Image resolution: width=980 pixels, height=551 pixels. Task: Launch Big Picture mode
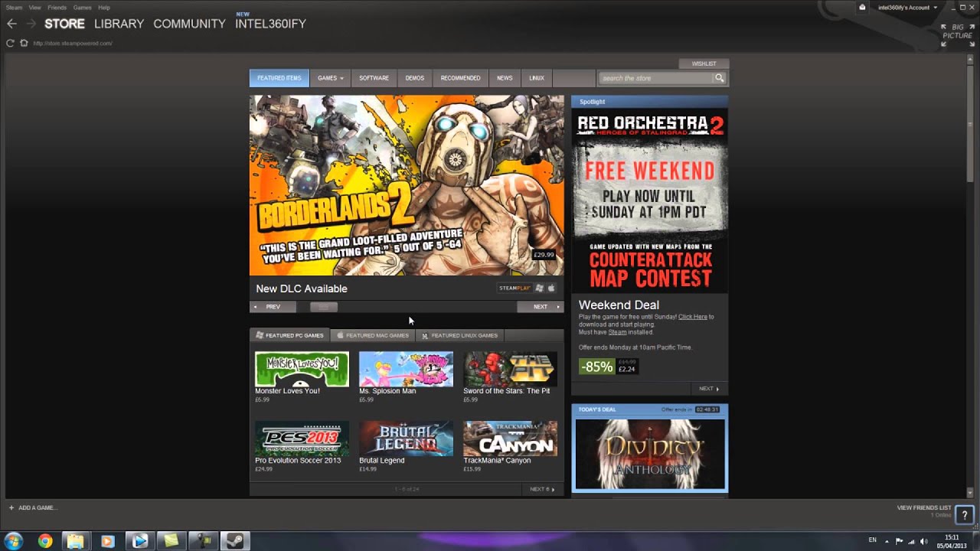click(x=956, y=34)
